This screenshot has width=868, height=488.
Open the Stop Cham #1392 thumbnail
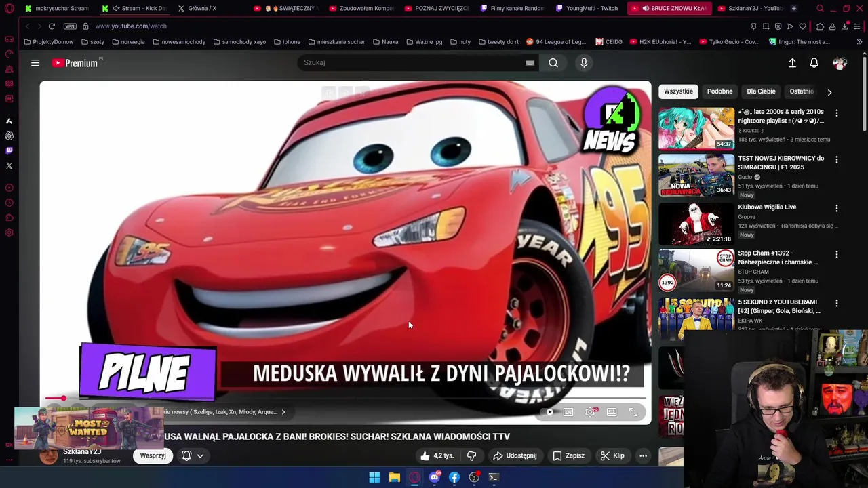696,270
